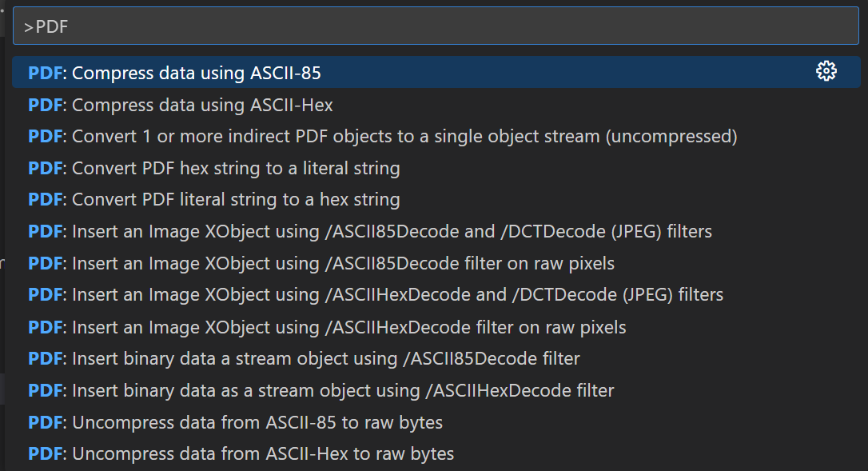Click the gear icon to configure keybinding
The height and width of the screenshot is (471, 868).
[x=826, y=72]
